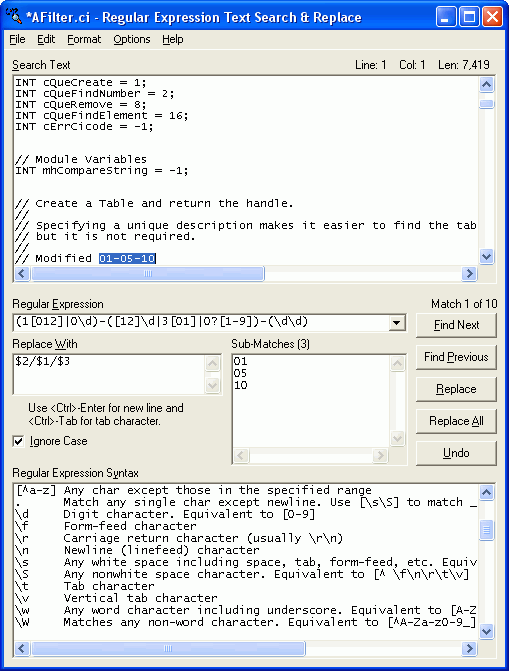Click the Find Previous button

coord(456,357)
